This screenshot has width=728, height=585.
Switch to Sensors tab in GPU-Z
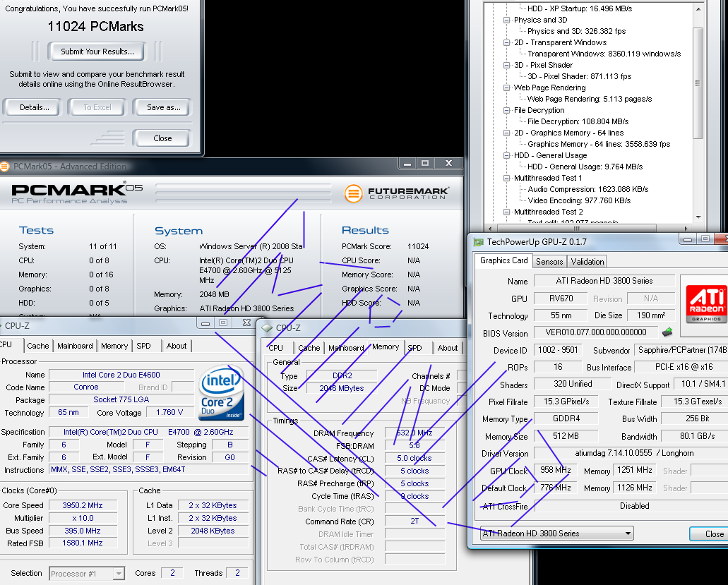549,262
